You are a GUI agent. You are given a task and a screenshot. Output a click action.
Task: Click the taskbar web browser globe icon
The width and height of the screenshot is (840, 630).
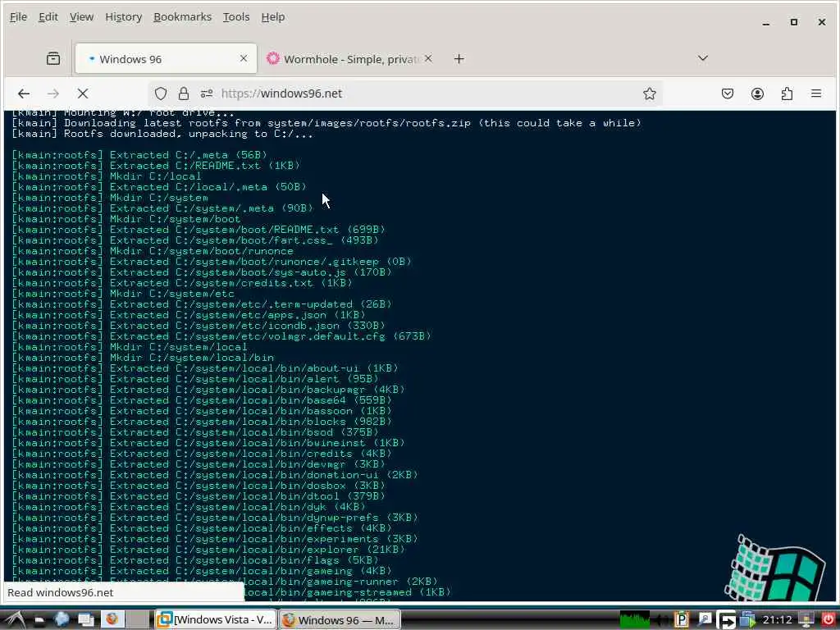[62, 619]
